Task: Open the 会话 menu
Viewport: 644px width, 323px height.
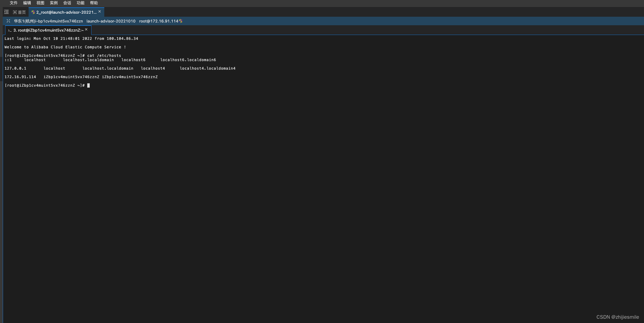Action: [67, 3]
